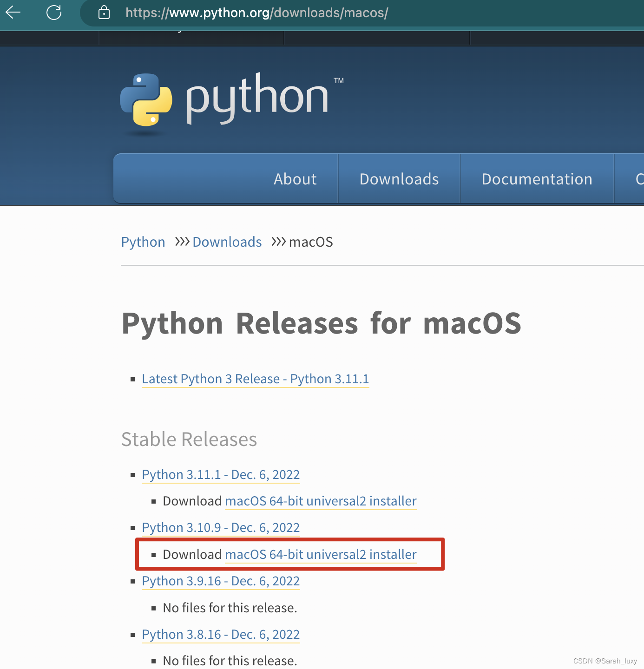Open Python 3.11.1 - Dec. 6, 2022 release
This screenshot has height=669, width=644.
pos(221,475)
